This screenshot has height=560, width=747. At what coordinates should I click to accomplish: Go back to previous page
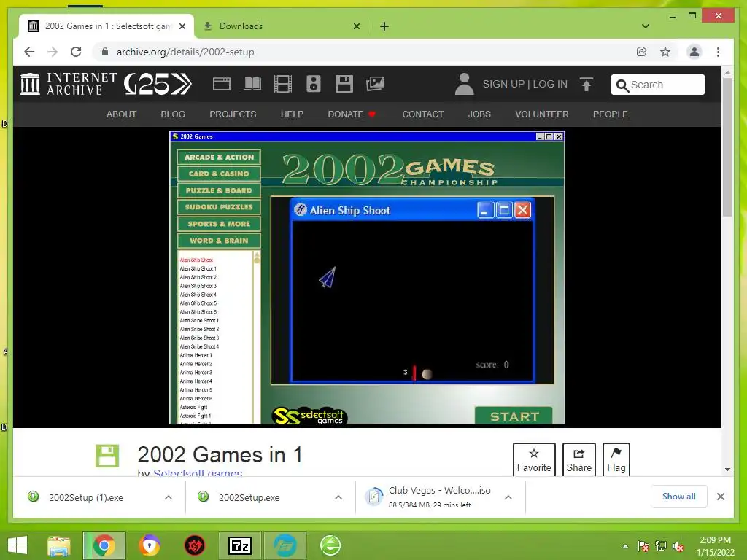pos(29,52)
